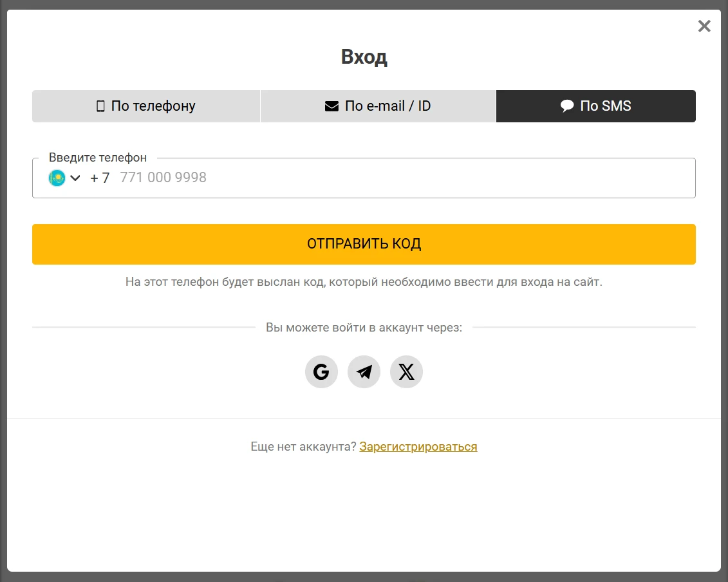Click the speech bubble icon on SMS tab
Viewport: 728px width, 582px height.
[567, 106]
